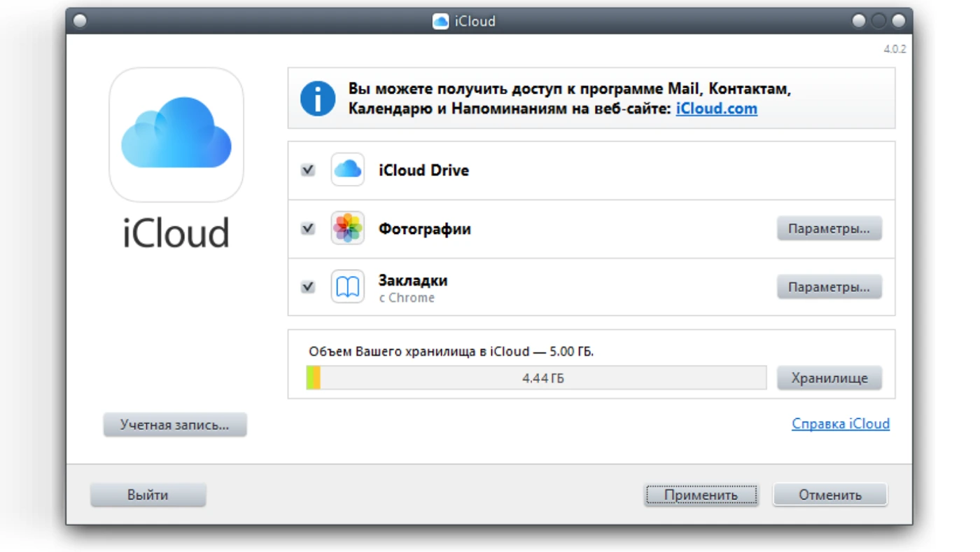The width and height of the screenshot is (980, 552).
Task: Click the Отменить button
Action: point(829,495)
